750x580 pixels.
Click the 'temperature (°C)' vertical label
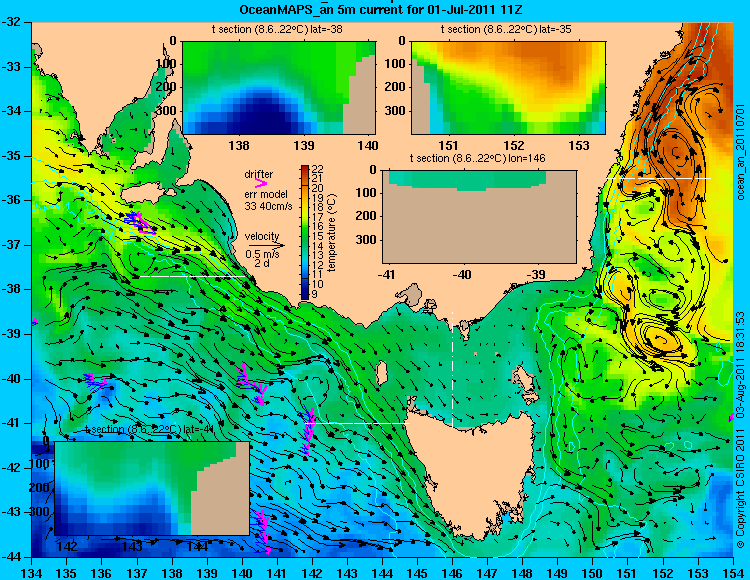[332, 232]
